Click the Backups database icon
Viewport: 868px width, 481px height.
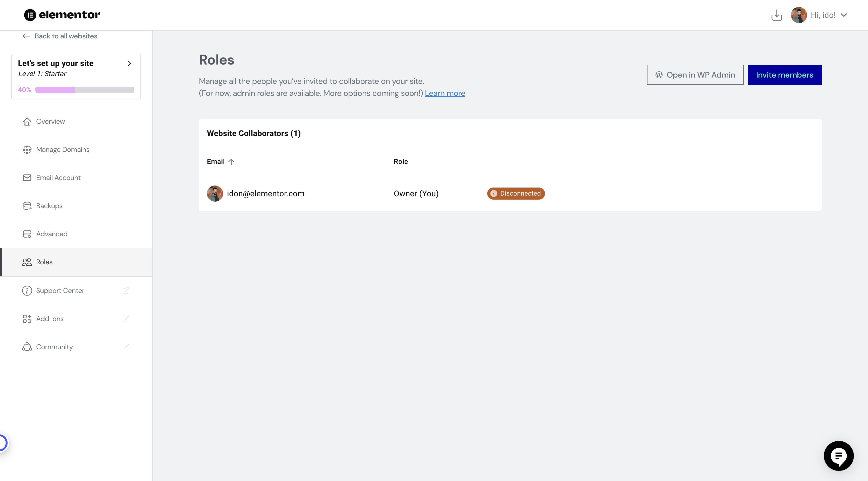click(x=27, y=206)
